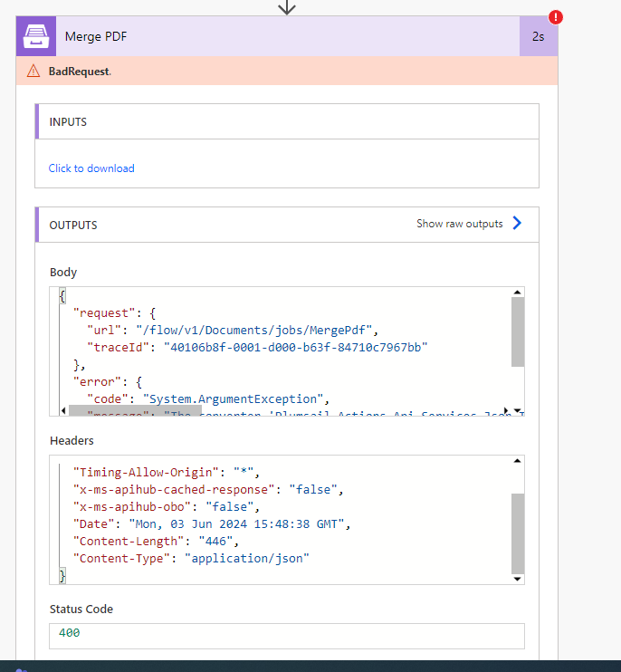The height and width of the screenshot is (672, 621).
Task: Click the Status Code field showing 400
Action: pyautogui.click(x=286, y=633)
